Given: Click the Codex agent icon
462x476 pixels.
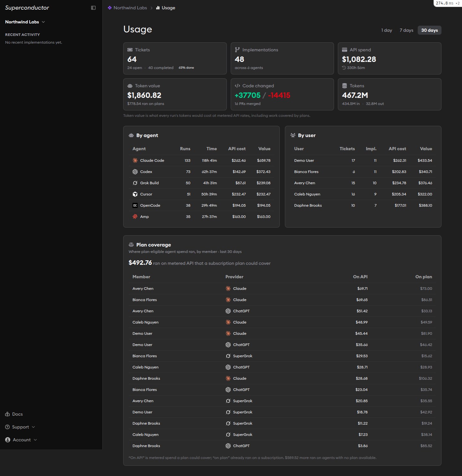Looking at the screenshot, I should [135, 172].
